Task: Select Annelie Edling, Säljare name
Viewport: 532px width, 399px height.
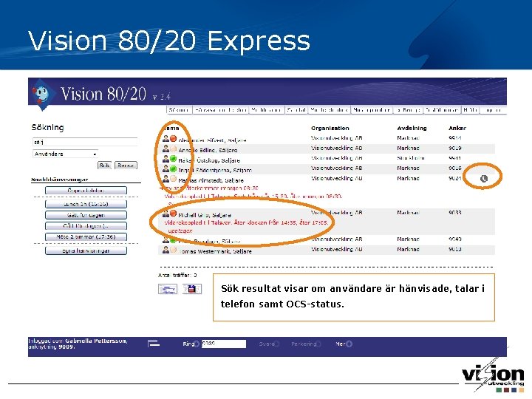Action: tap(208, 150)
